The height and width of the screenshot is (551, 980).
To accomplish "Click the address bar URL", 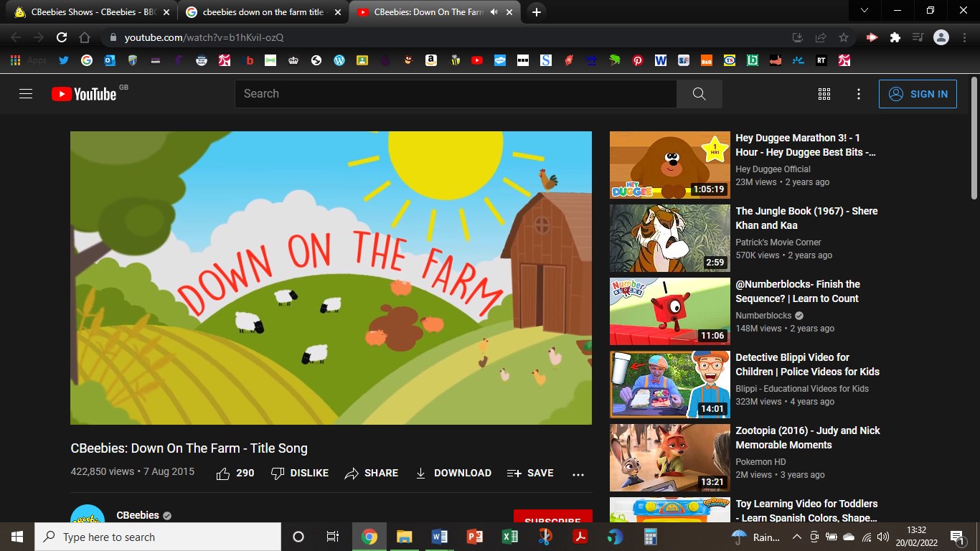I will coord(204,37).
